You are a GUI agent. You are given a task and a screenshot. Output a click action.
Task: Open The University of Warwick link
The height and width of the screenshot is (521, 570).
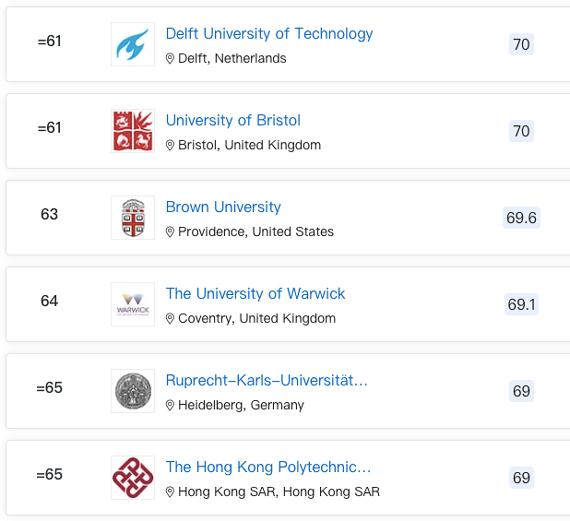pyautogui.click(x=255, y=294)
